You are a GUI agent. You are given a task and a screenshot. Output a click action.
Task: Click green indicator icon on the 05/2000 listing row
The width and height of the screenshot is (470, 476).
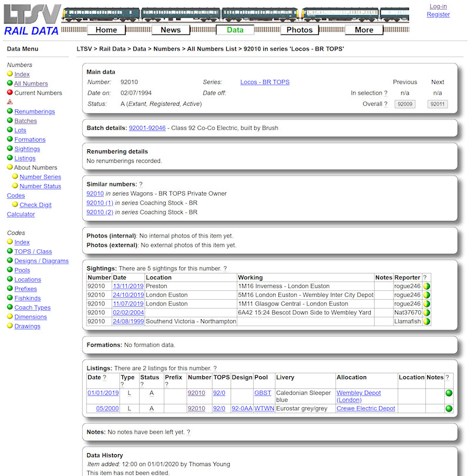tap(448, 408)
